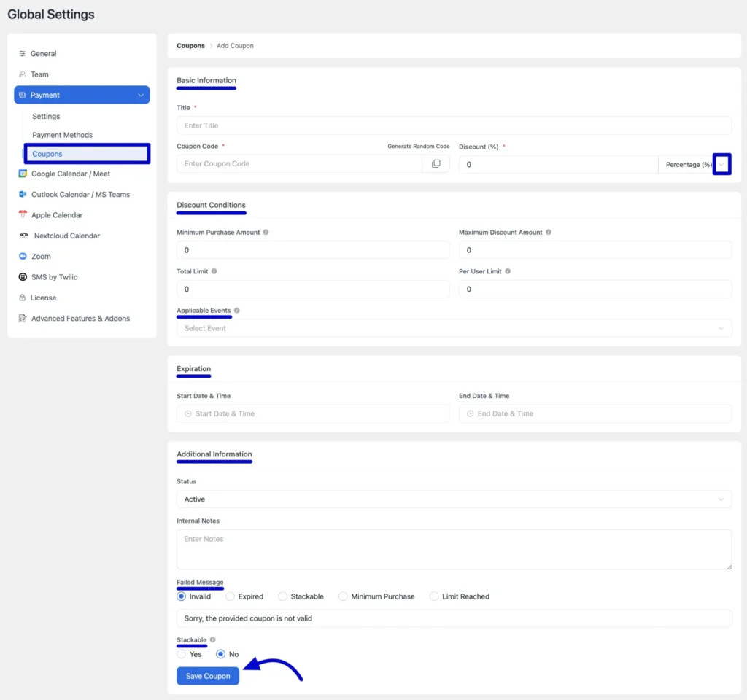Click the Generate Random Code link

click(418, 146)
